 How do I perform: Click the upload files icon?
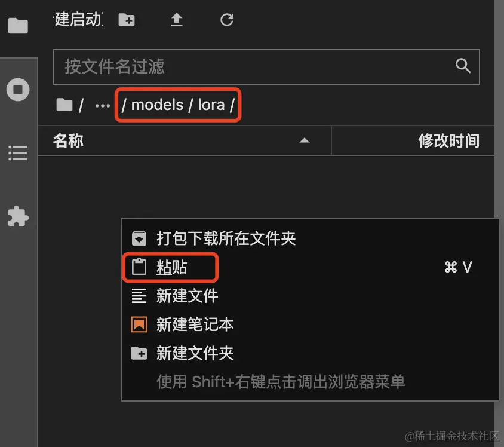(x=177, y=20)
